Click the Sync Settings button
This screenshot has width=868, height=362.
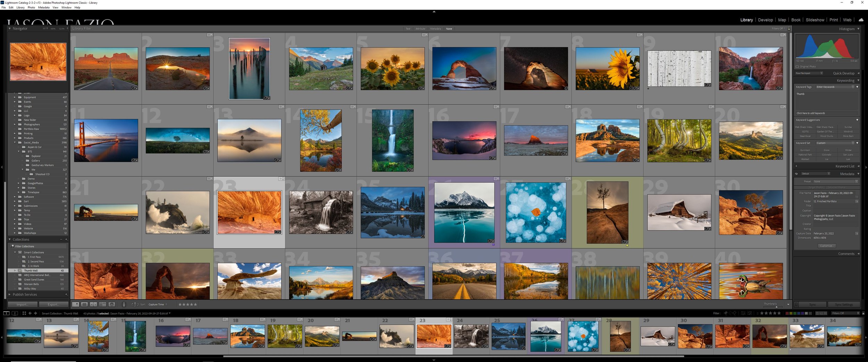point(844,304)
